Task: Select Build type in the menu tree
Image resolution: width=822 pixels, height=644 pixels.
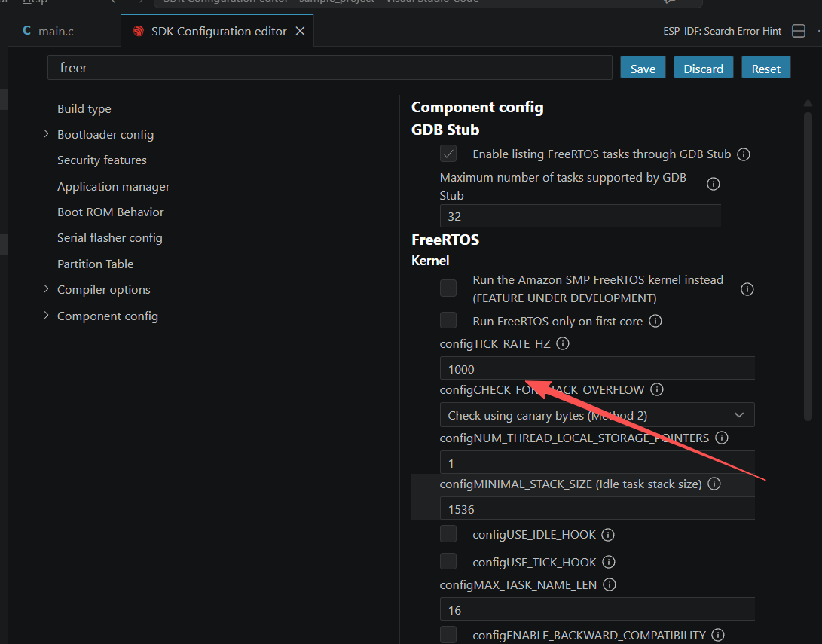Action: tap(84, 108)
